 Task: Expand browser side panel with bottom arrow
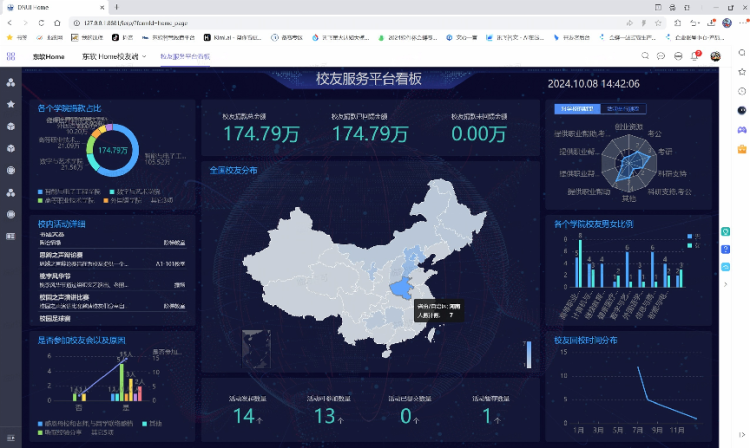pyautogui.click(x=742, y=435)
